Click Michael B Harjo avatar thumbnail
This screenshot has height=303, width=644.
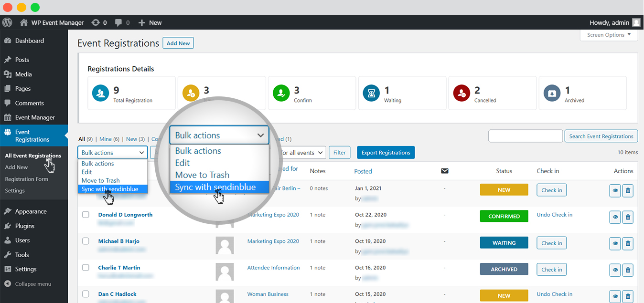tap(225, 246)
